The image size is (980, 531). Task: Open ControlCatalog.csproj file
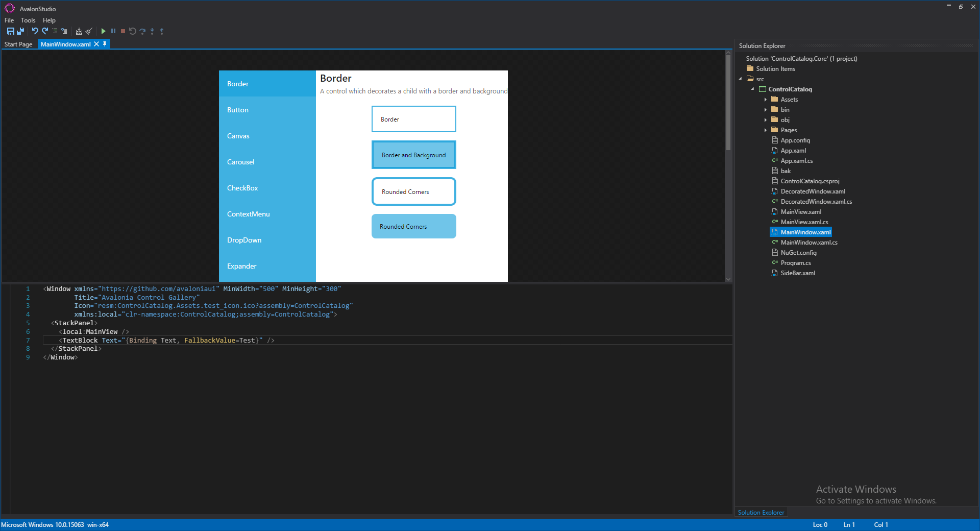coord(805,181)
